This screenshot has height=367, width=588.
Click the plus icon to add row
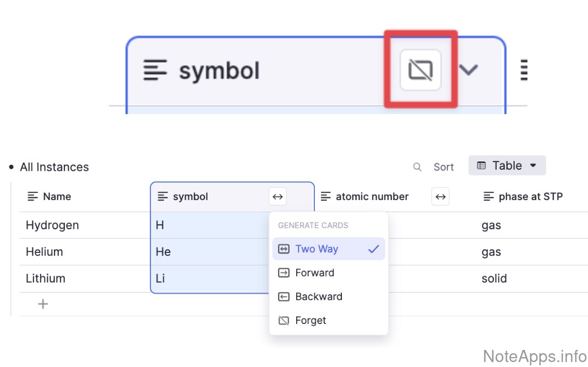pos(43,304)
